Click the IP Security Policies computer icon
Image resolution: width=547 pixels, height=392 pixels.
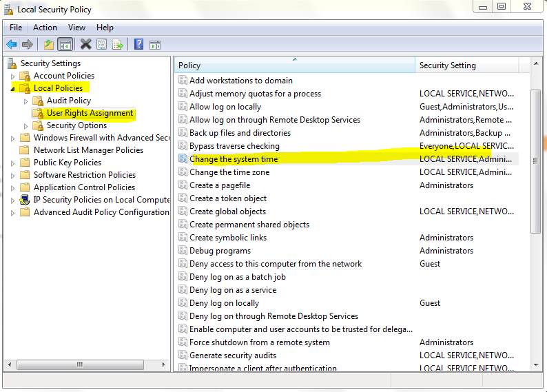coord(25,200)
